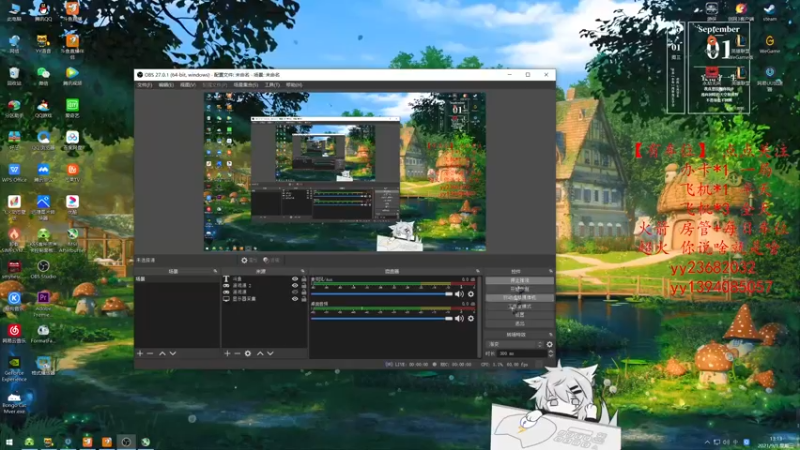
Task: Adjust the Mic/Aux volume slider
Action: 382,294
